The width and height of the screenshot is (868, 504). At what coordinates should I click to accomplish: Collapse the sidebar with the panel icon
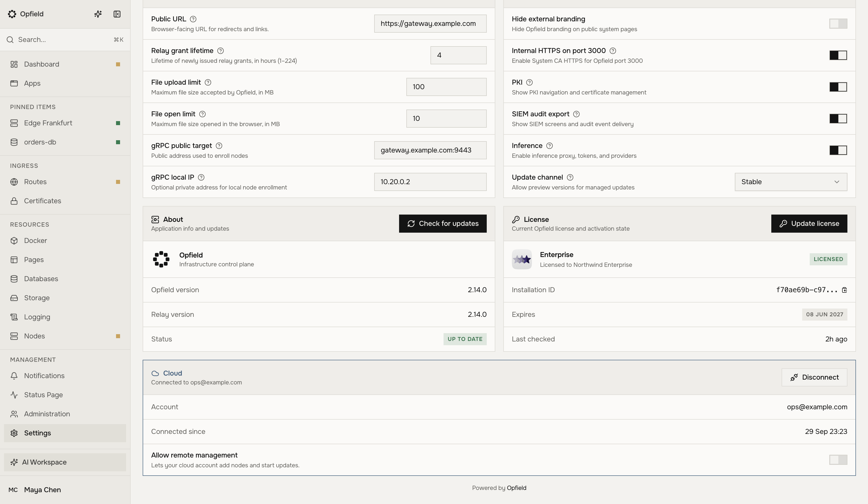pos(117,14)
